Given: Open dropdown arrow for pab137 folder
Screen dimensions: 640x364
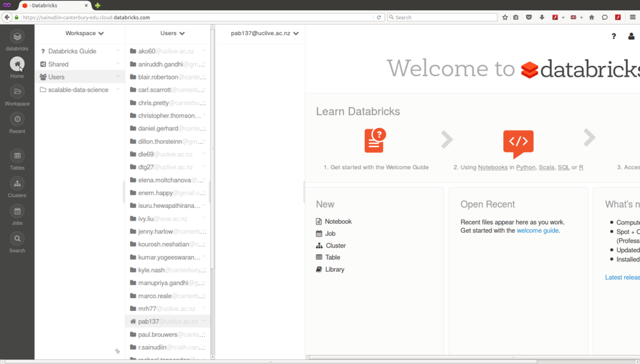Looking at the screenshot, I should point(204,322).
